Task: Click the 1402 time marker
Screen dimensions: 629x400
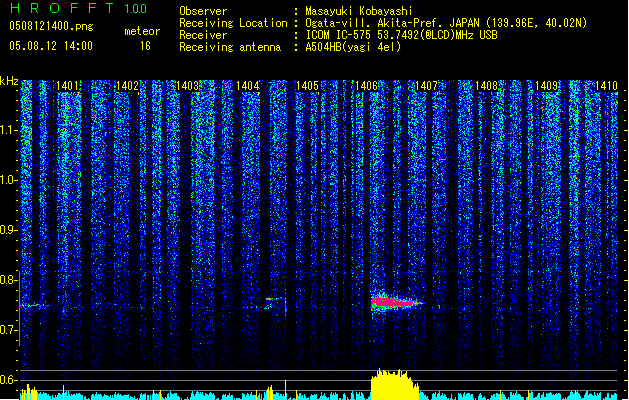Action: pos(127,86)
